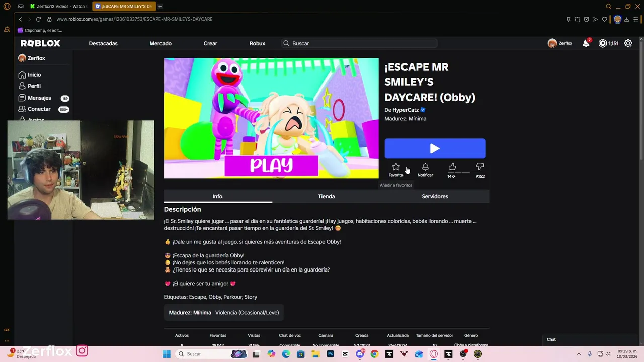Click the Zerflox username in left sidebar

point(36,58)
